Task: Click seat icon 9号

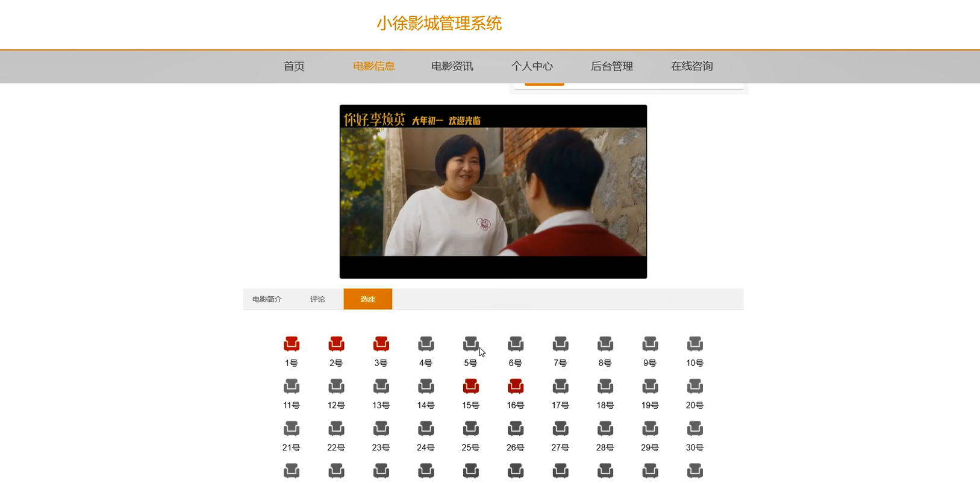Action: tap(650, 344)
